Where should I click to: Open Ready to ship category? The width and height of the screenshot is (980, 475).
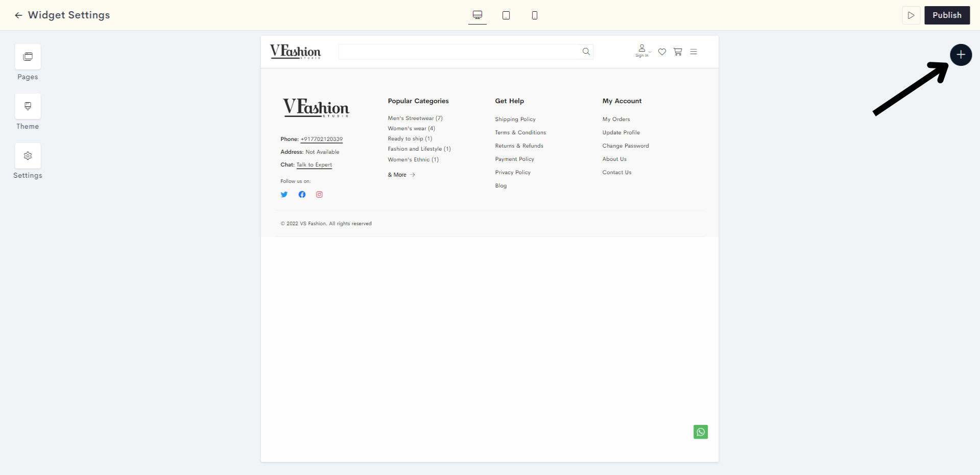coord(410,138)
